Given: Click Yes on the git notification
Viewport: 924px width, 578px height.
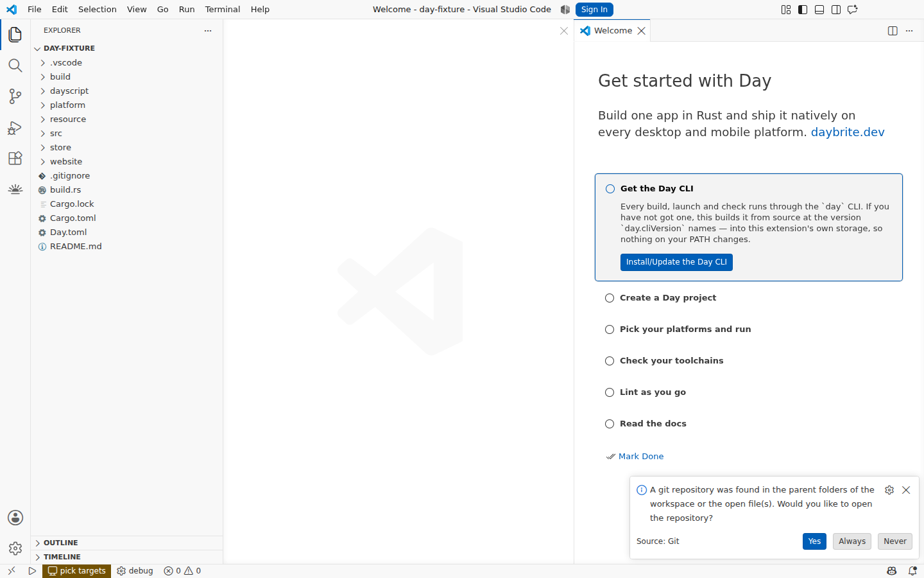Looking at the screenshot, I should 814,541.
